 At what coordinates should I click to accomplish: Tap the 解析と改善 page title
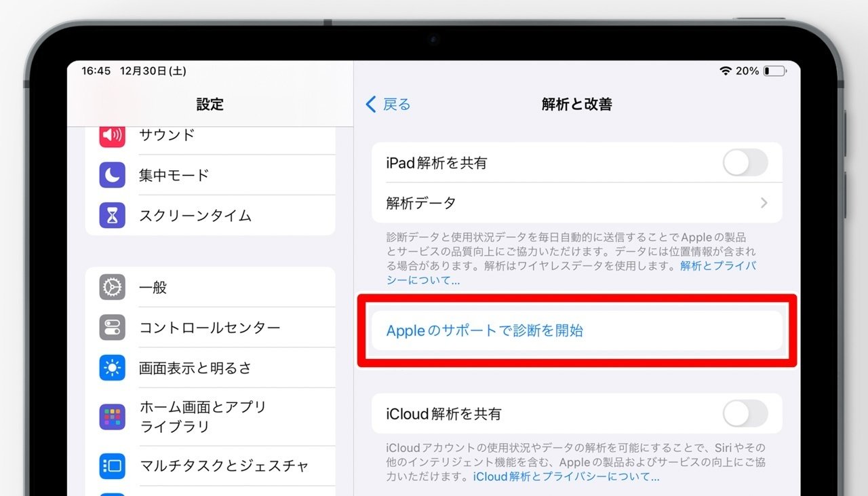(x=577, y=104)
